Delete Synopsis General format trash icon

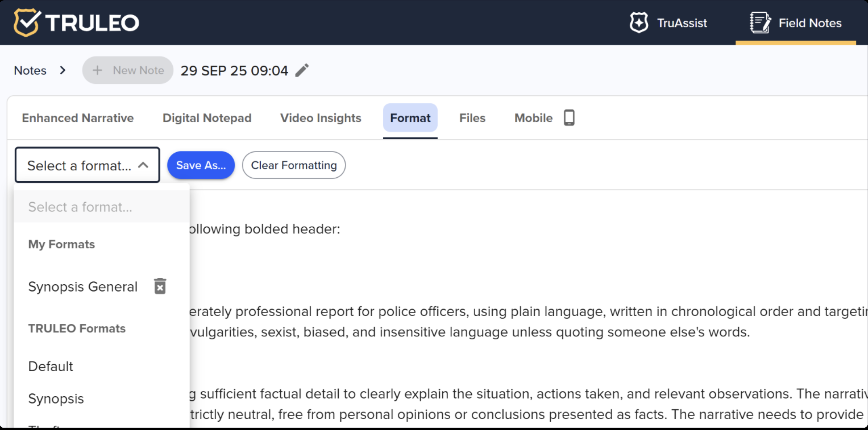(160, 286)
